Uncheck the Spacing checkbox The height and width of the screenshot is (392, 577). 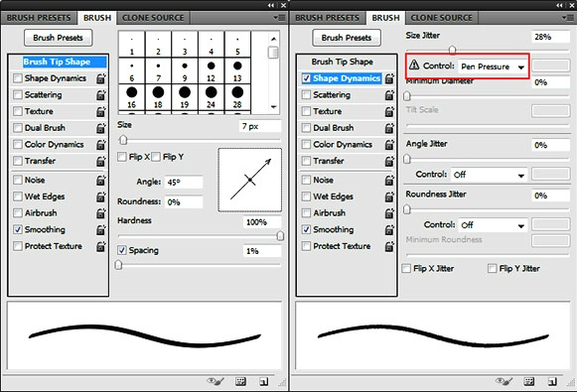[122, 250]
